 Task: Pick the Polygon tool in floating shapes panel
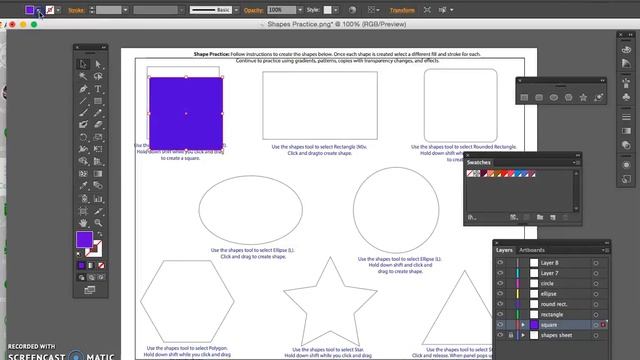569,98
